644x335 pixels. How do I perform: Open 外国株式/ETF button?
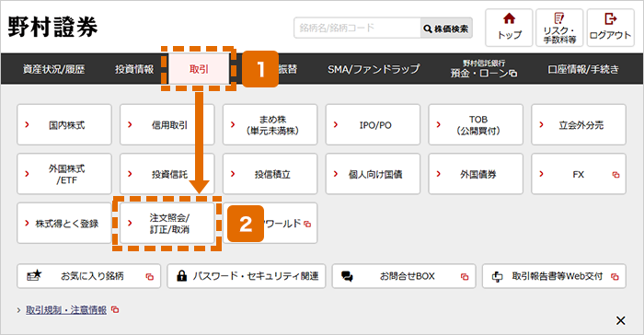(64, 174)
